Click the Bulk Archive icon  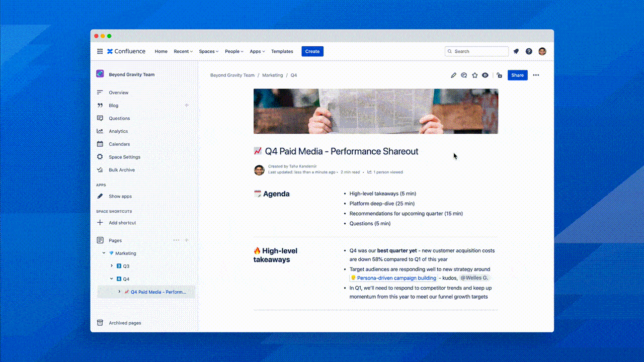pyautogui.click(x=100, y=170)
